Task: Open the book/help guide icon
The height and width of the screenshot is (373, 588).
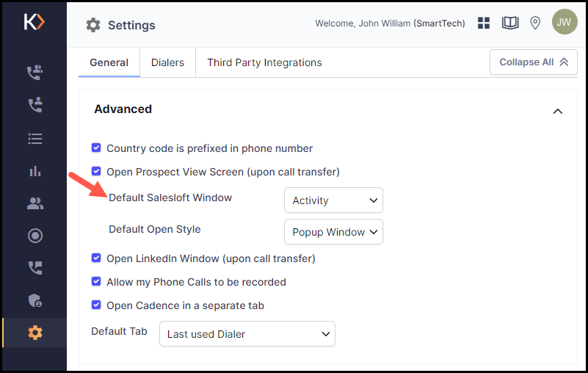Action: (510, 23)
